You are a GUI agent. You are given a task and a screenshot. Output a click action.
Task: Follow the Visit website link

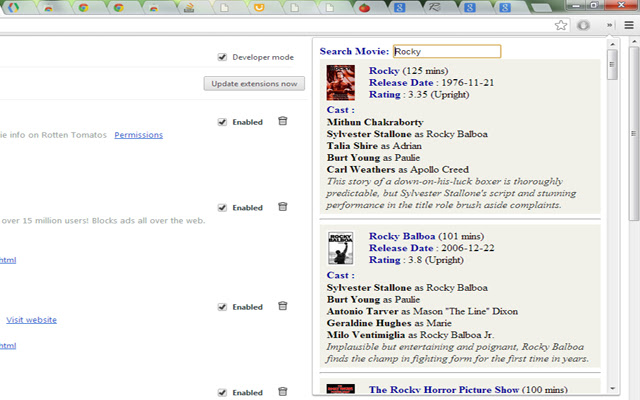[31, 320]
